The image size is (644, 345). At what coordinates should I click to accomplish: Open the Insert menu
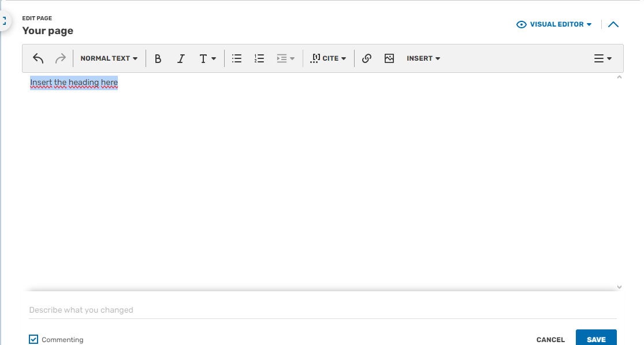[423, 58]
